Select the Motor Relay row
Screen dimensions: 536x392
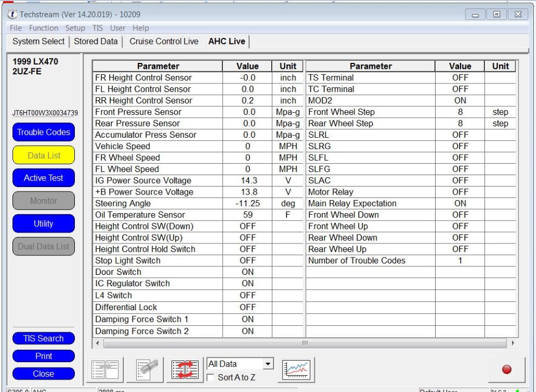pos(411,192)
